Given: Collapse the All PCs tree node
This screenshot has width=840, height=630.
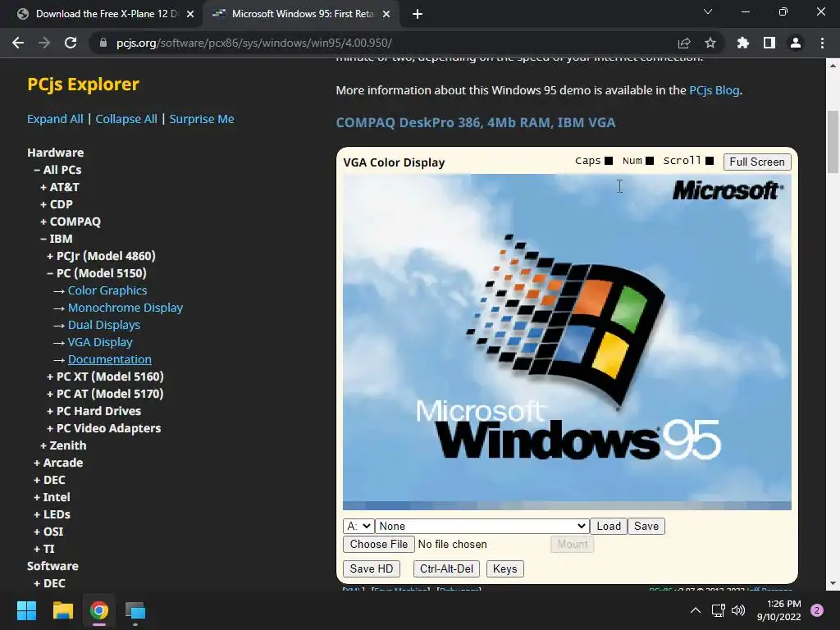Looking at the screenshot, I should (x=57, y=170).
